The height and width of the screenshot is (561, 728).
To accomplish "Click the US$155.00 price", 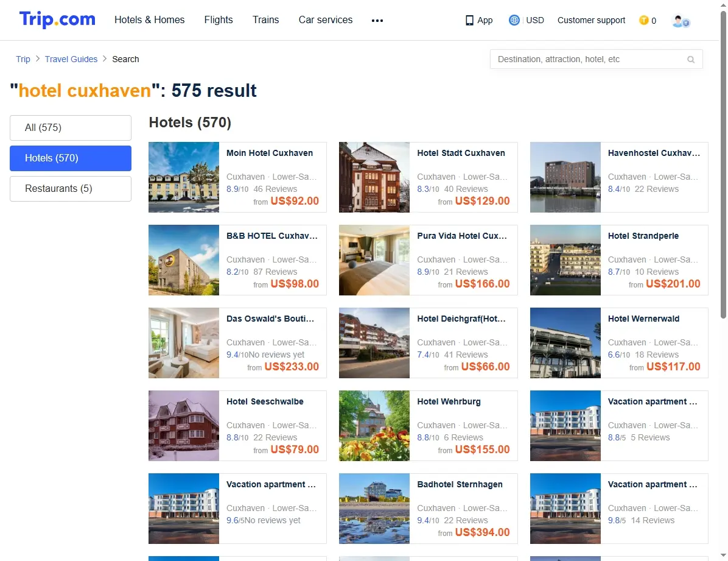I will click(483, 449).
